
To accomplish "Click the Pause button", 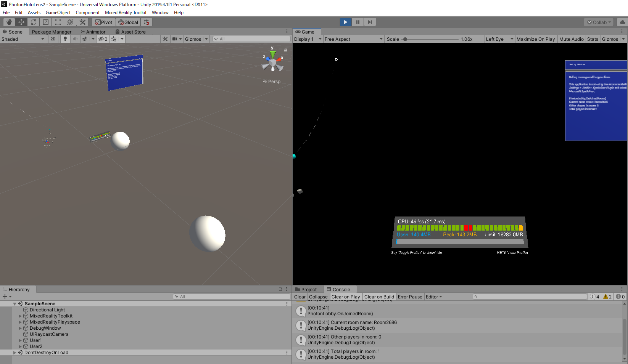I will point(357,22).
